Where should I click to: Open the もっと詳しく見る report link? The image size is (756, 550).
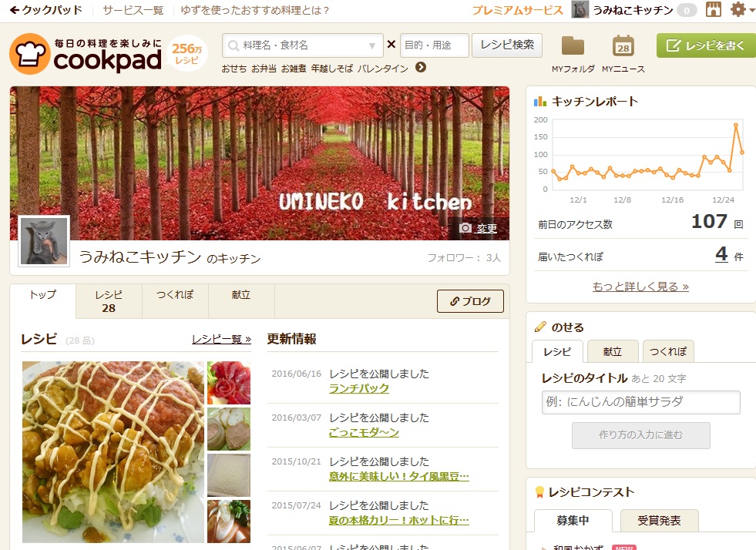click(x=640, y=287)
